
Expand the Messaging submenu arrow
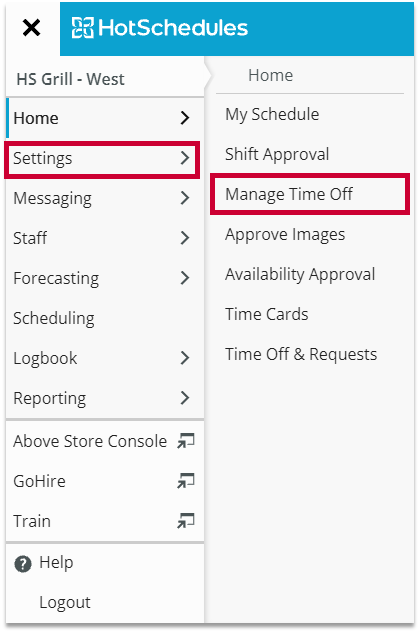(185, 198)
